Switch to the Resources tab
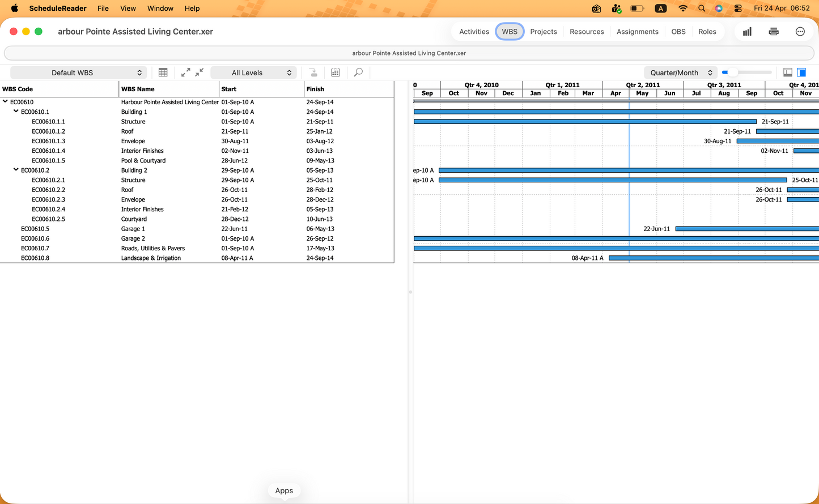Viewport: 819px width, 504px height. (x=587, y=32)
